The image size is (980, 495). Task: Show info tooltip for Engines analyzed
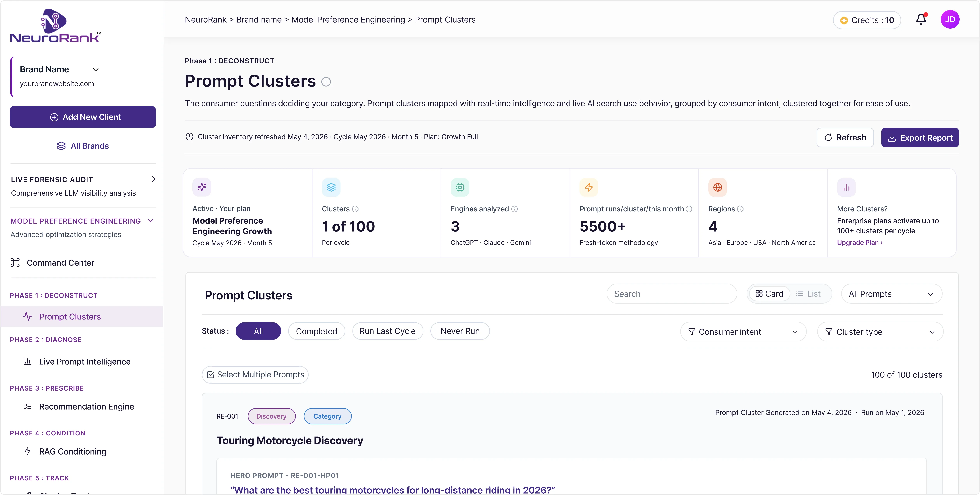tap(514, 209)
